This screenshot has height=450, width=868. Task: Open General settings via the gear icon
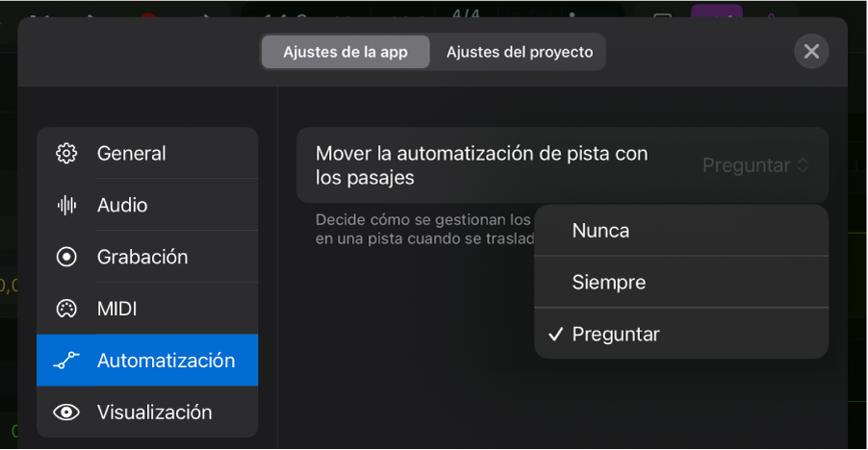click(x=66, y=153)
